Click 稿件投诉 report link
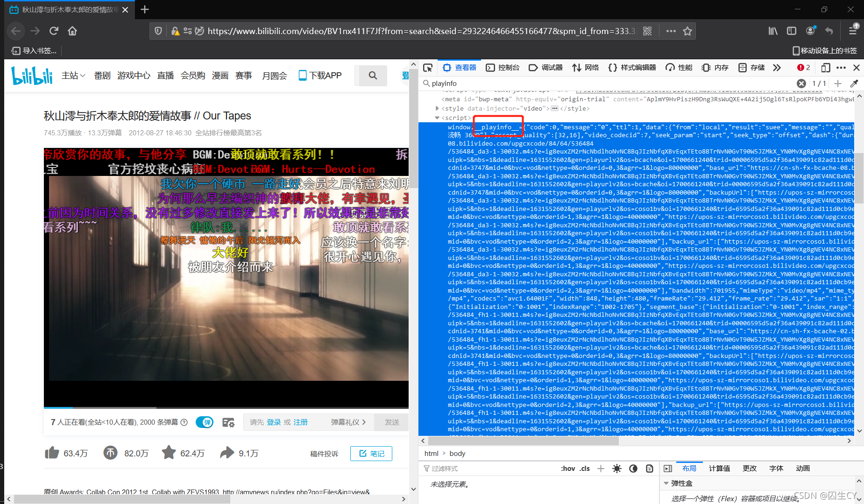 point(324,454)
